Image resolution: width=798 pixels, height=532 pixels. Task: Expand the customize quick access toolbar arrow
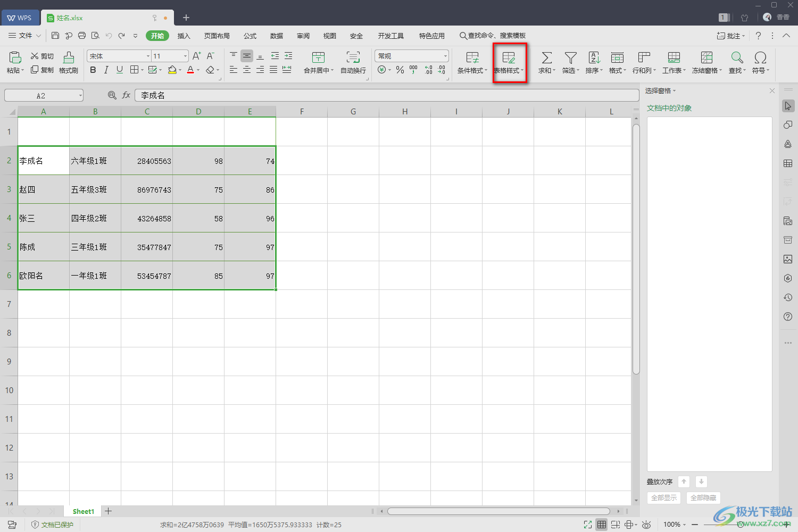click(x=135, y=36)
